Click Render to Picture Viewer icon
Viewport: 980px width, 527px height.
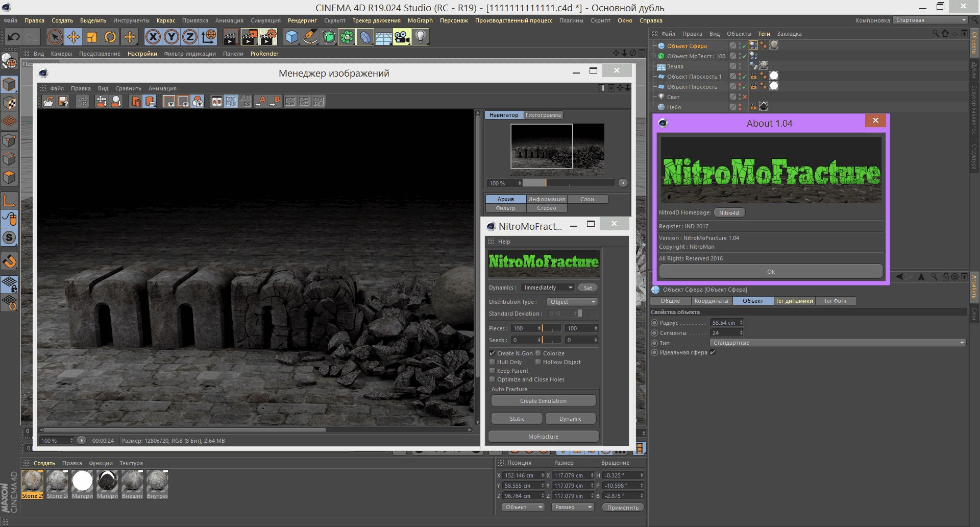point(250,37)
